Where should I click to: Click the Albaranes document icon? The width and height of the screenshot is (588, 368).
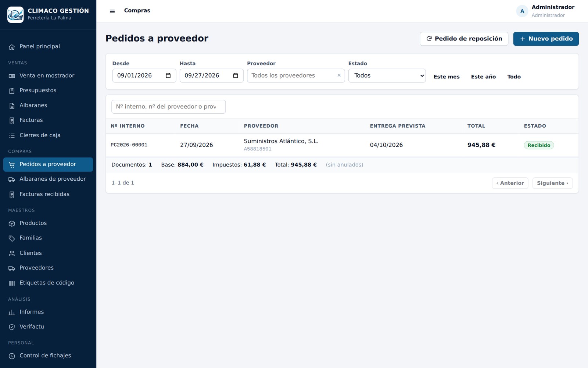tap(12, 106)
